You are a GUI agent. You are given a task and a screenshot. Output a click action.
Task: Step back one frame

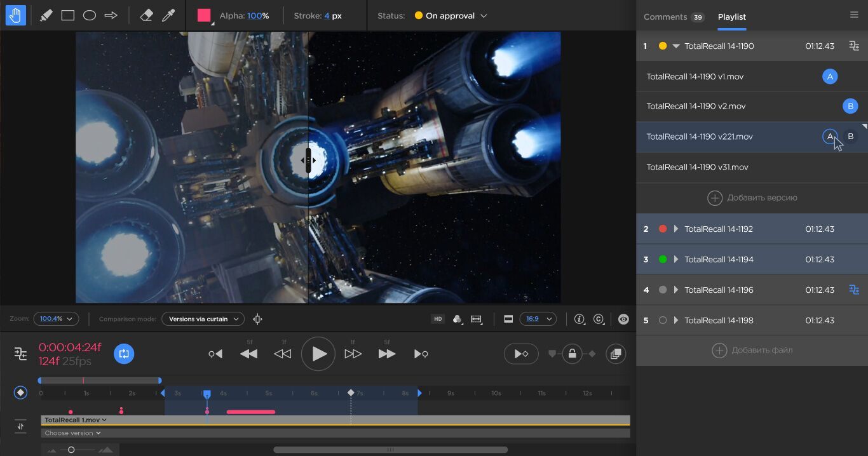click(x=282, y=354)
